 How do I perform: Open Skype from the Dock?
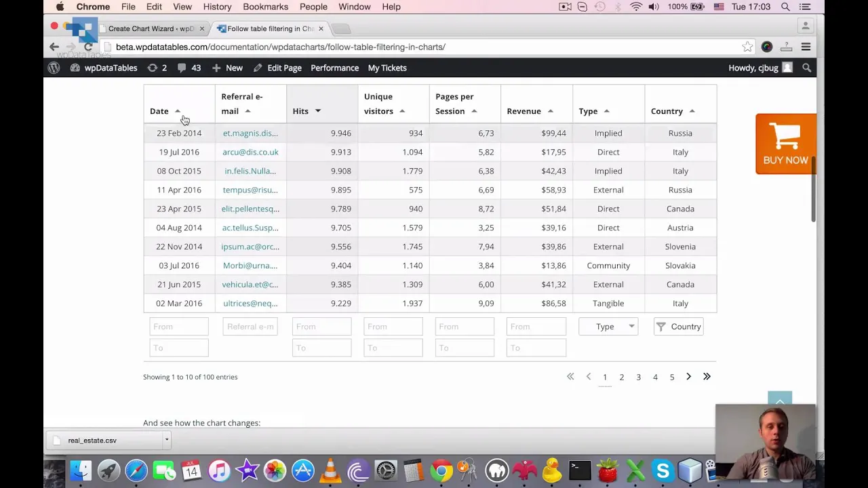tap(663, 470)
